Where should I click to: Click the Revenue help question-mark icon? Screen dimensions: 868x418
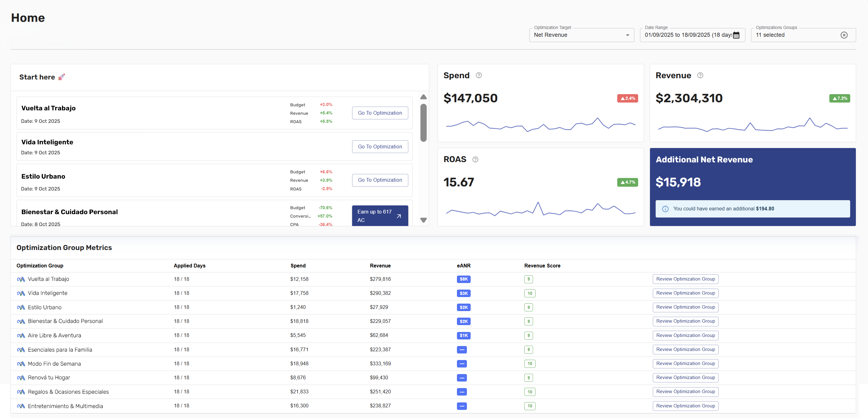tap(700, 75)
